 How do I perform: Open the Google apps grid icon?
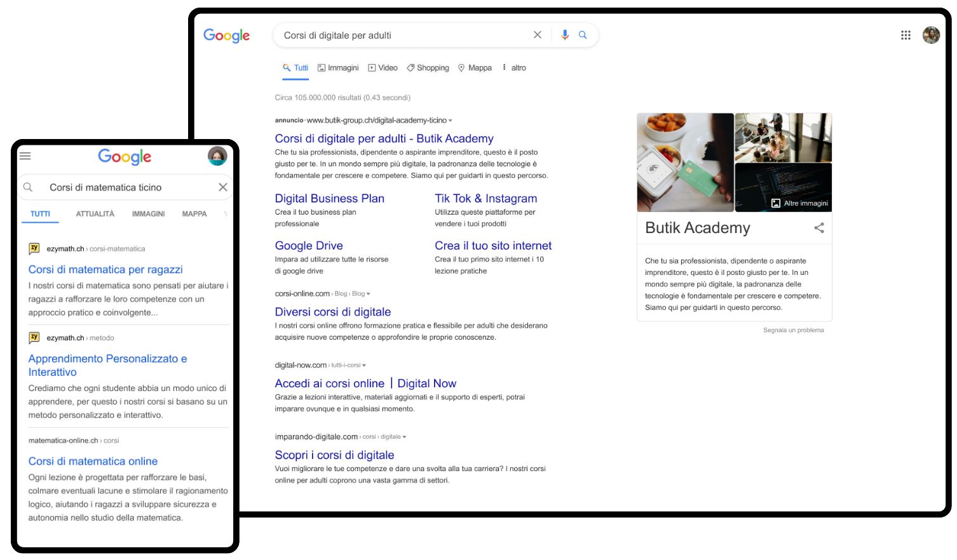[906, 35]
